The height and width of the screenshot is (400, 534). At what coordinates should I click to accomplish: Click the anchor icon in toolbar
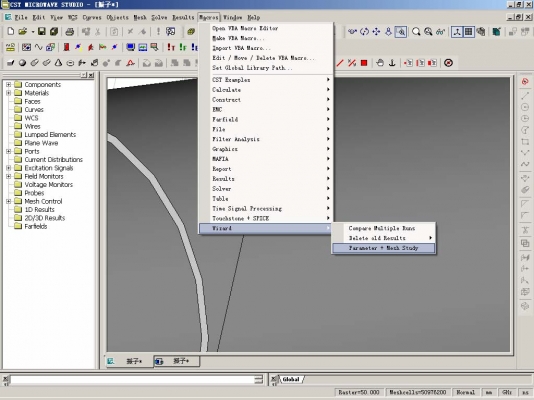pyautogui.click(x=392, y=63)
